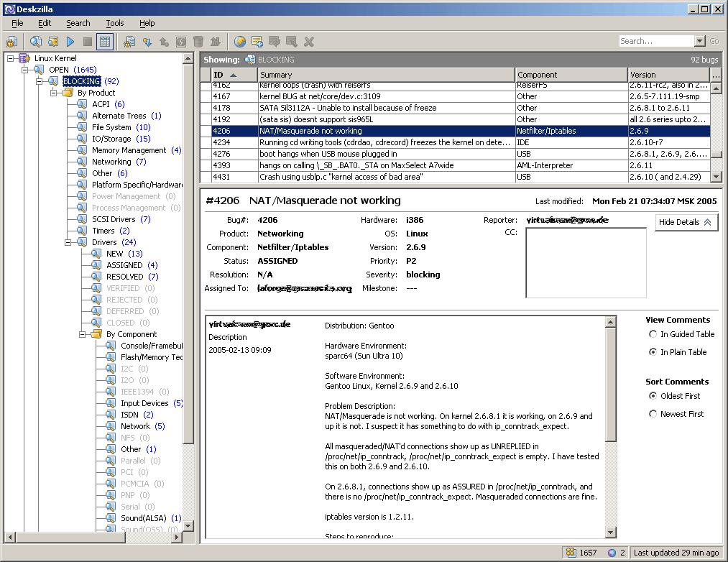The height and width of the screenshot is (562, 728).
Task: Open the search box dropdown arrow
Action: point(699,42)
